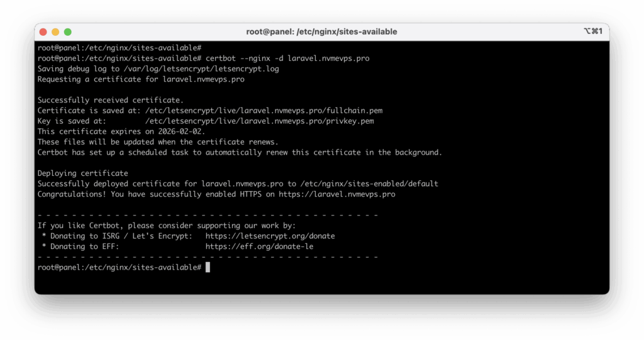Maximize the terminal using green button
The image size is (644, 340).
(68, 32)
